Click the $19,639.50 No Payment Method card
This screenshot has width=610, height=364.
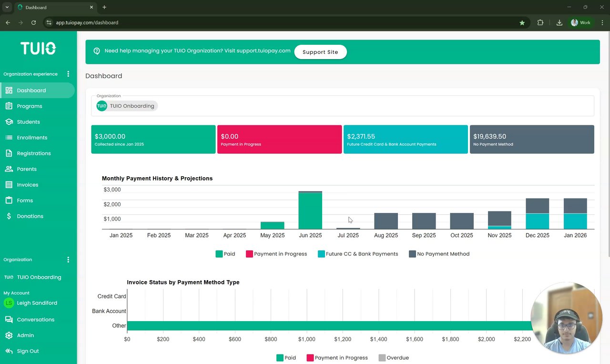click(x=532, y=140)
